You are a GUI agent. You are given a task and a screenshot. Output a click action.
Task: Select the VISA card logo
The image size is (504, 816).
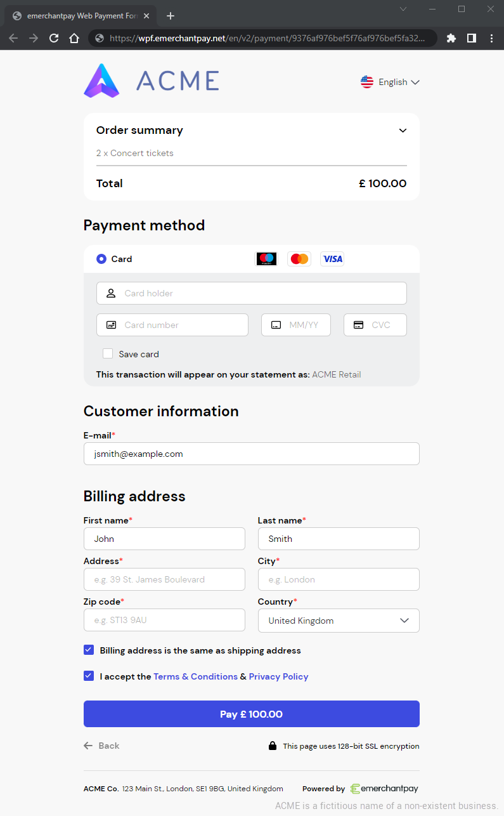[332, 259]
